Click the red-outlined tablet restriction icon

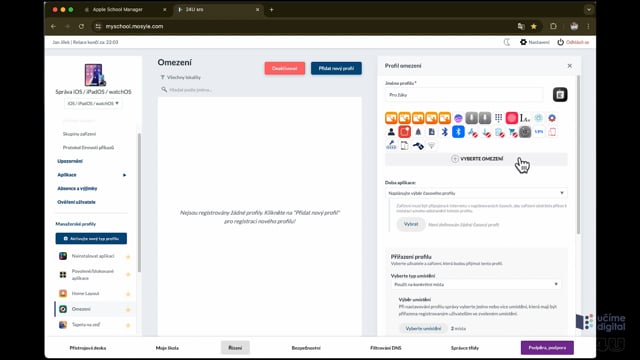pos(552,132)
